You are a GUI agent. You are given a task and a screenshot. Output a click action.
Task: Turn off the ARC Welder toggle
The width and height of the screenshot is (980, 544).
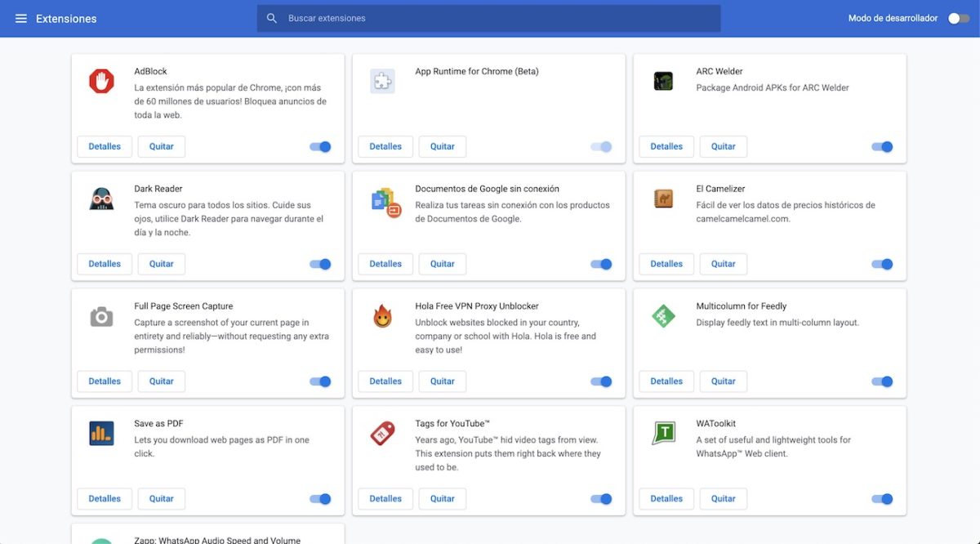point(882,147)
